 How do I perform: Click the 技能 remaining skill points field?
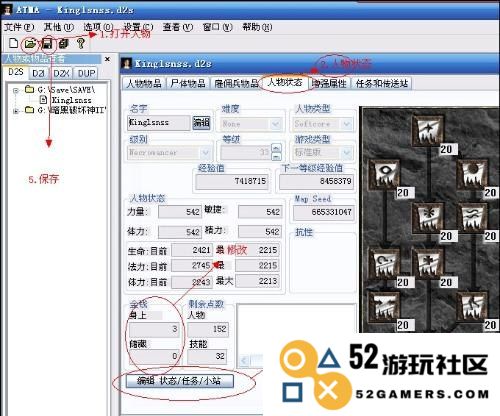coord(207,356)
